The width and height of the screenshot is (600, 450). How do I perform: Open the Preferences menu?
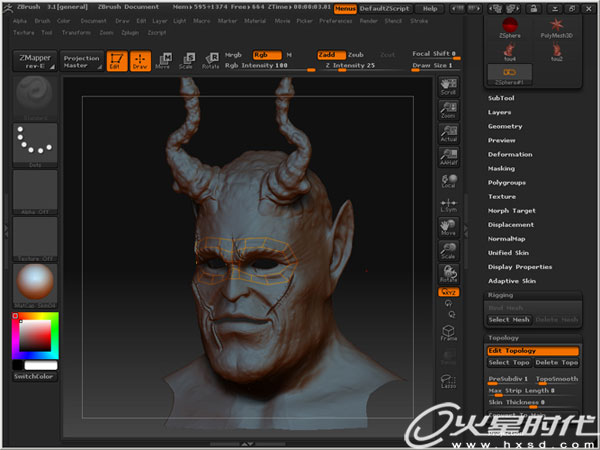336,21
